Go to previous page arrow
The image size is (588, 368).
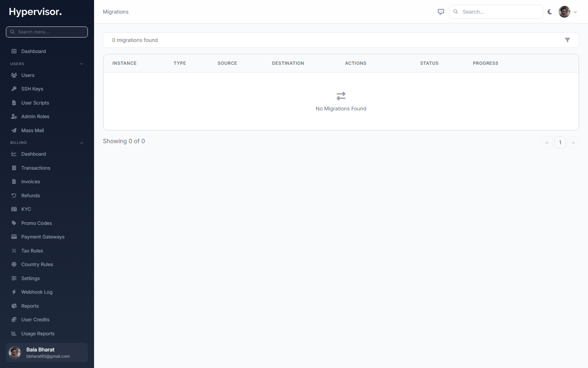point(547,142)
